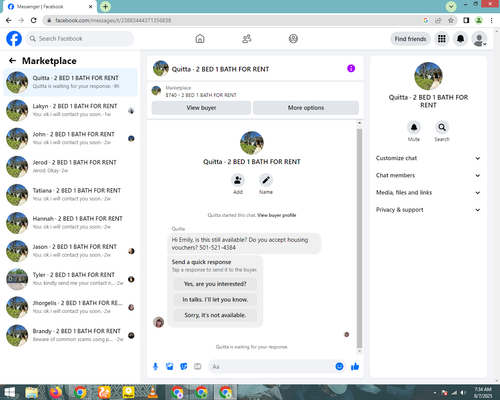Click the Marketplace $740 listing thumbnail

pos(156,90)
